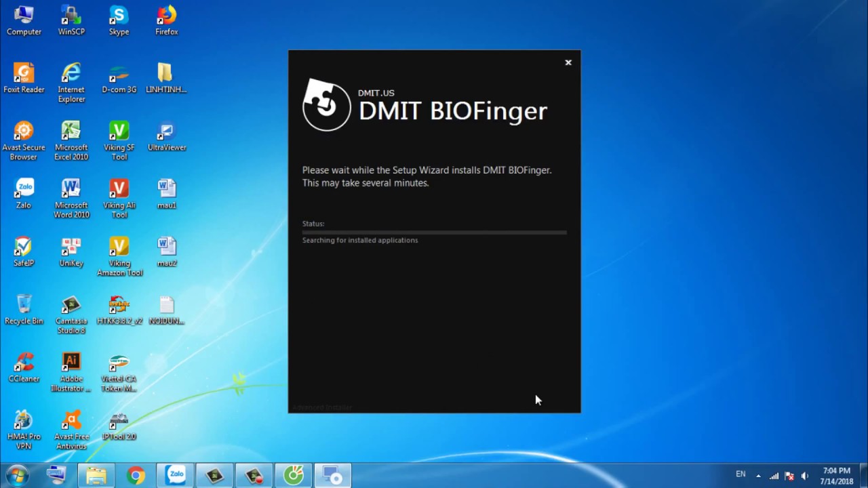Click the Avast Free Antivirus shortcut
The image size is (868, 488).
[71, 429]
